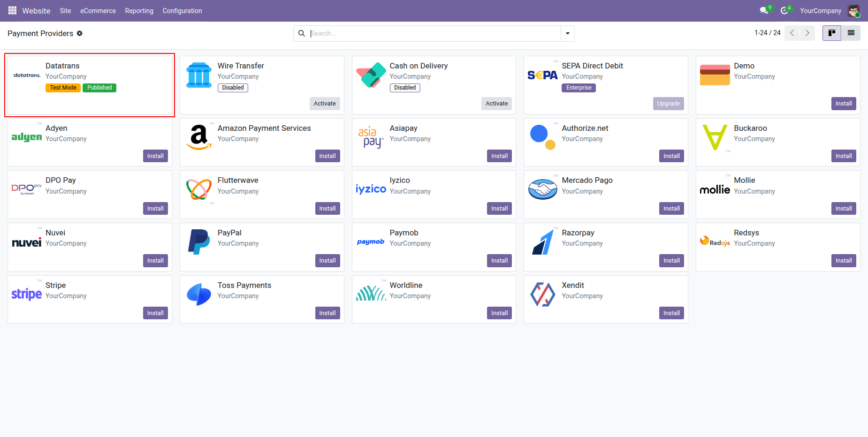868x437 pixels.
Task: Open the Reporting menu
Action: [x=139, y=10]
